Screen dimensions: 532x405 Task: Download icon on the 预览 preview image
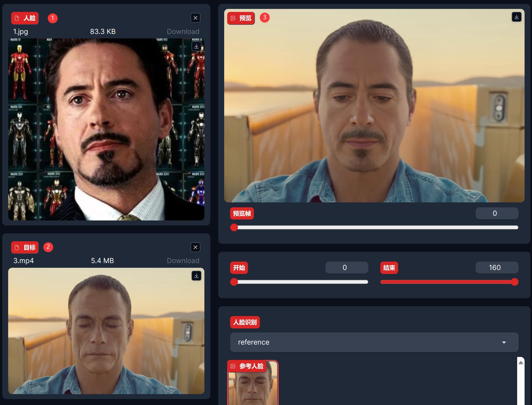(x=517, y=17)
